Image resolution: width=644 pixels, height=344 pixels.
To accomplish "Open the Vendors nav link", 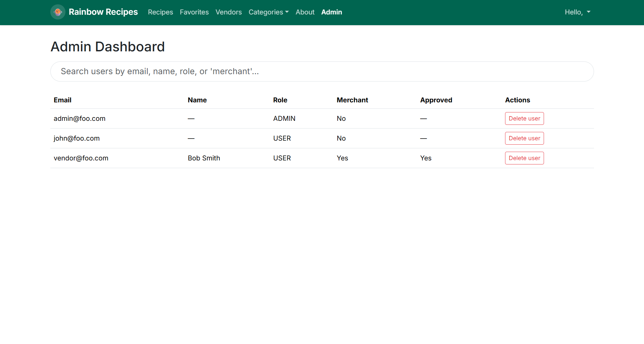I will pos(229,12).
